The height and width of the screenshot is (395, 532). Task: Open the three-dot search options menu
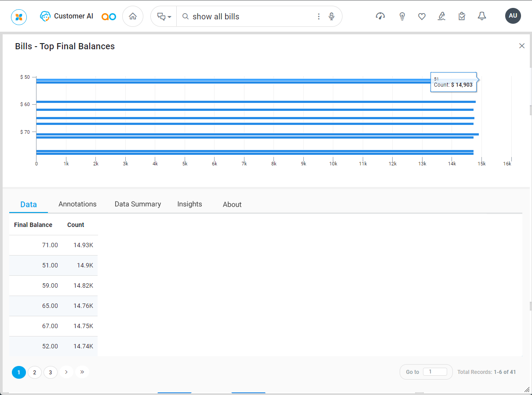click(x=319, y=17)
